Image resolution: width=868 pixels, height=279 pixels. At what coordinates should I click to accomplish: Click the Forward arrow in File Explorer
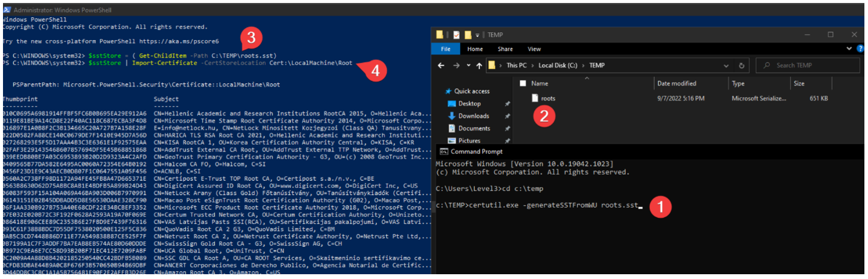coord(457,66)
